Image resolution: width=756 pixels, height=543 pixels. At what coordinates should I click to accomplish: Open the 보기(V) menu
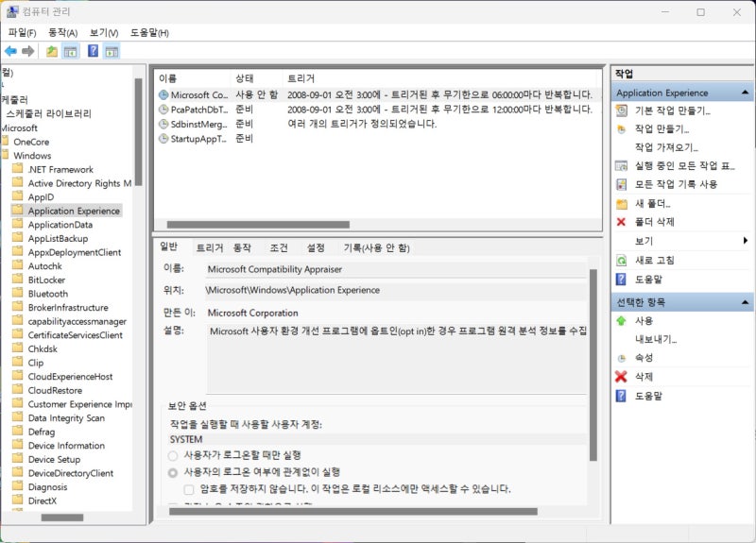(x=104, y=33)
